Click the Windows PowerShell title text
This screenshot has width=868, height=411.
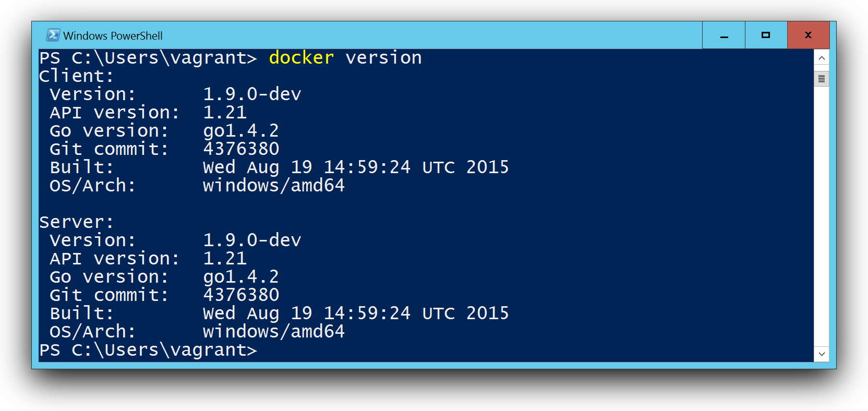(x=113, y=35)
